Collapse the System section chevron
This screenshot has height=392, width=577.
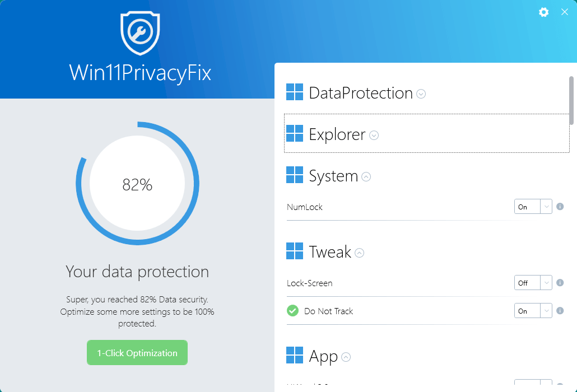pyautogui.click(x=366, y=177)
